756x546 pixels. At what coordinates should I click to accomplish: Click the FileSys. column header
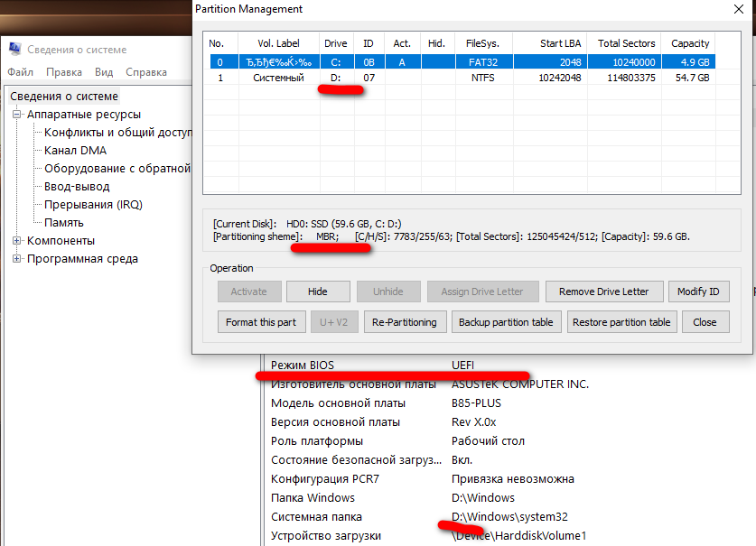click(x=483, y=43)
